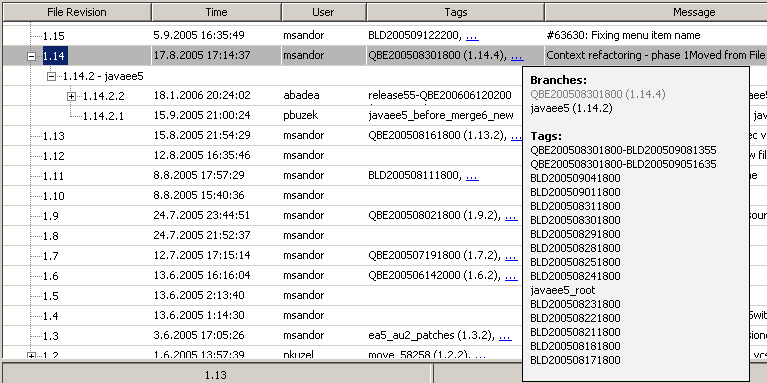Click time 13.6.2005 2:13:40
This screenshot has height=383, width=767.
[198, 295]
